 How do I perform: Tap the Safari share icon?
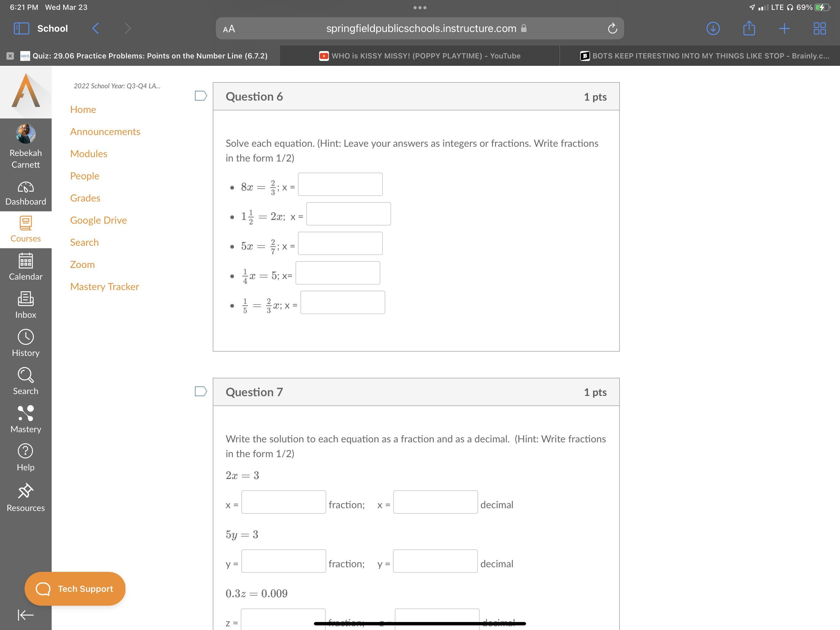748,29
